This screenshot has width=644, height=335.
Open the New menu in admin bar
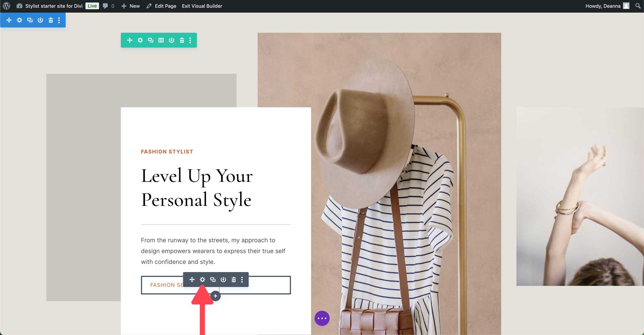(x=131, y=6)
